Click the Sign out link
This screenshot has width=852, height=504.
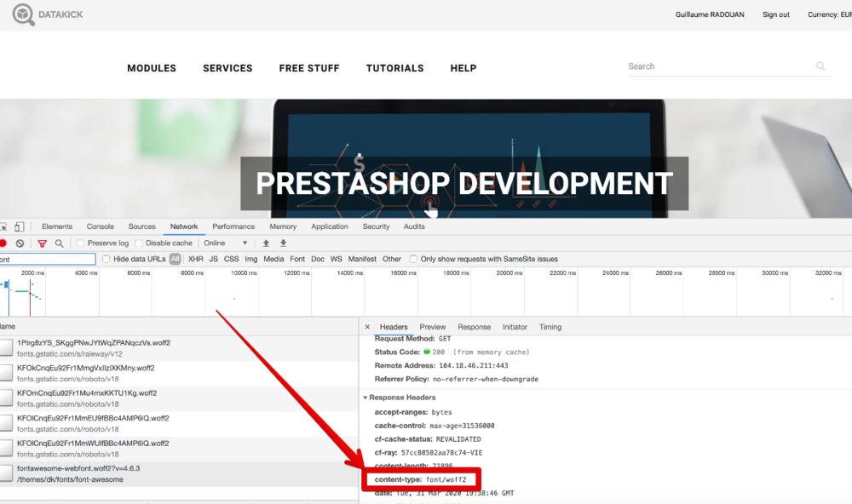tap(775, 14)
